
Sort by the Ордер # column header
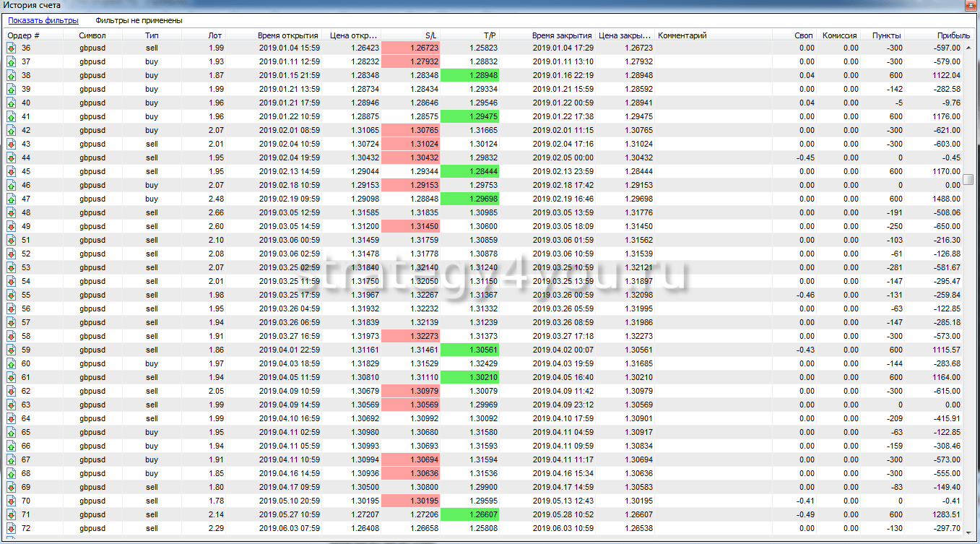click(x=24, y=35)
